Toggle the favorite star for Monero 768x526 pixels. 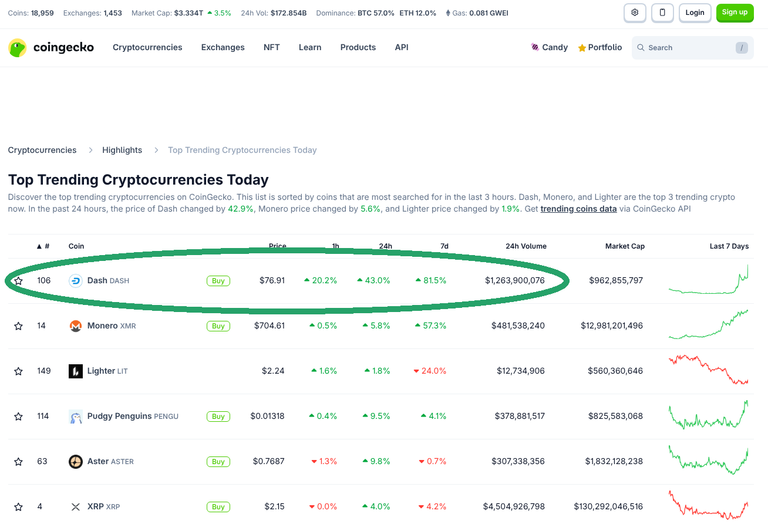click(x=18, y=326)
